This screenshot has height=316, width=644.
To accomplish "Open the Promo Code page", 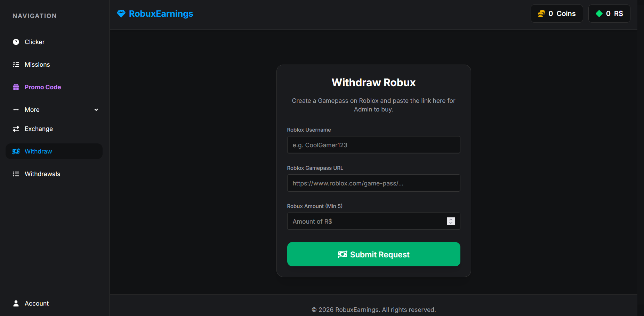I will [54, 87].
